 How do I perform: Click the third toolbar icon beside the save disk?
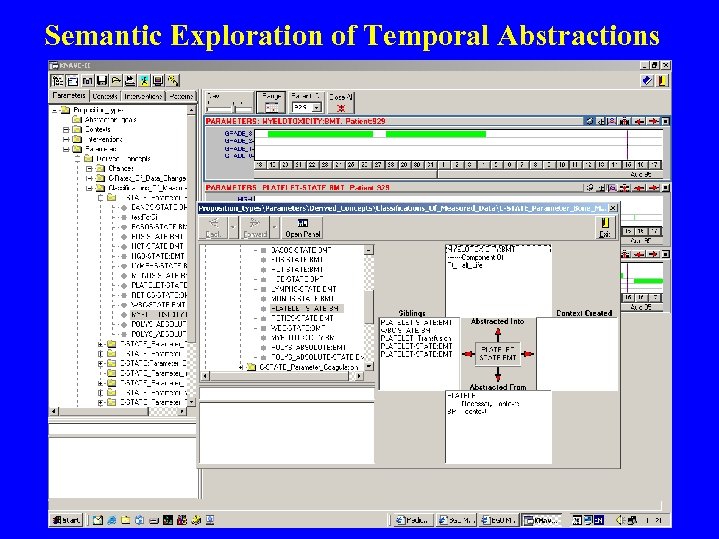pos(87,81)
